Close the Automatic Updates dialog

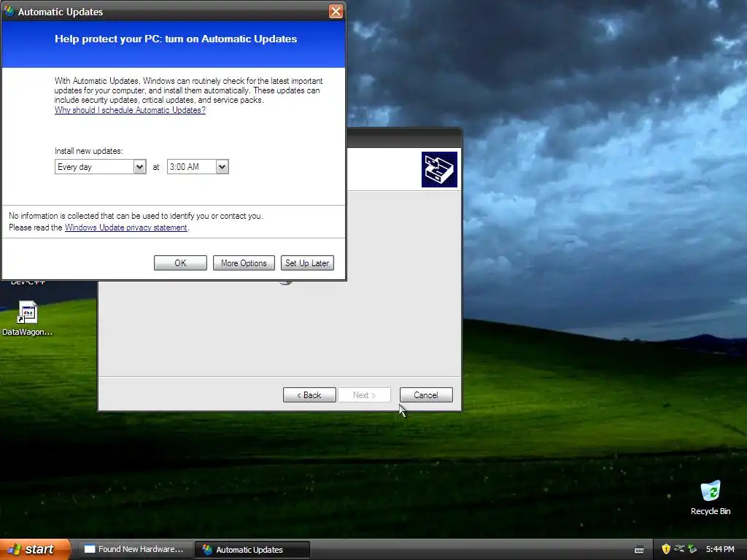point(336,12)
